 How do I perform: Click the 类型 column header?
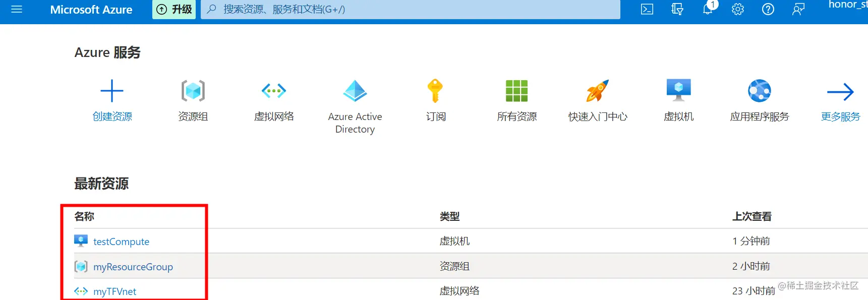[x=449, y=216]
